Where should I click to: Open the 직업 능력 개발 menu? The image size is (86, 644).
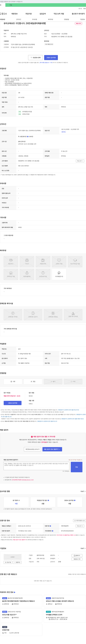point(59,14)
